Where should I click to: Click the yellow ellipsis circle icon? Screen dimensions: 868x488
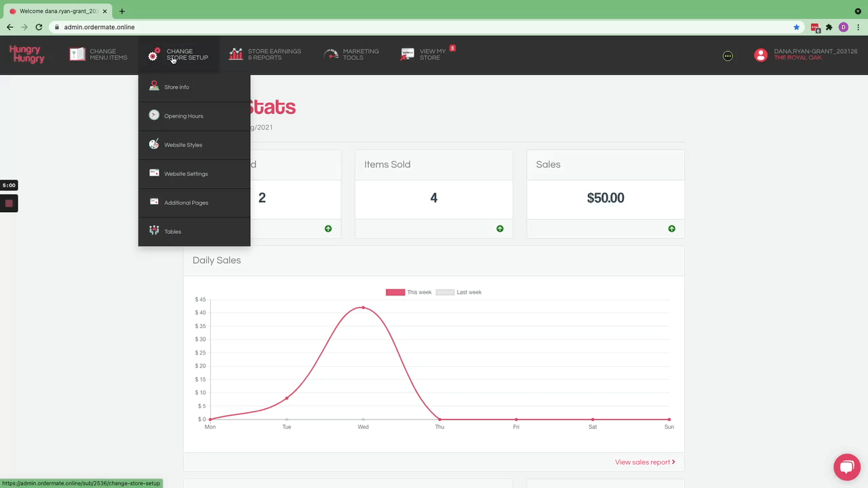728,56
